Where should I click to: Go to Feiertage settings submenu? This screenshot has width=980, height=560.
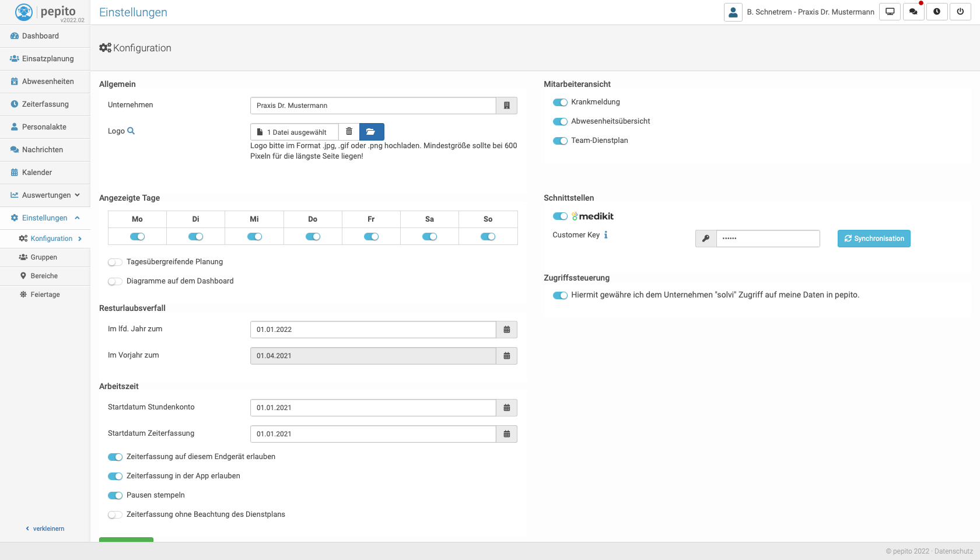pos(45,295)
